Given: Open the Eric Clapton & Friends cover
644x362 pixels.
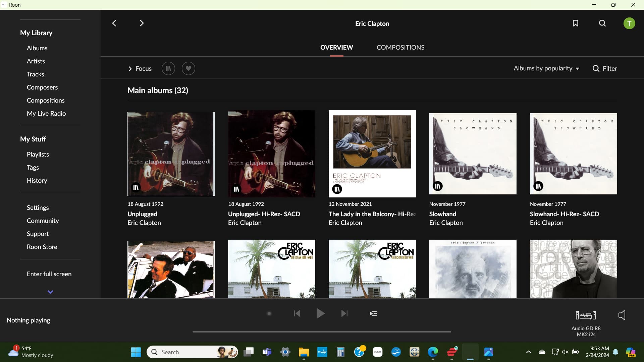Looking at the screenshot, I should pyautogui.click(x=473, y=269).
